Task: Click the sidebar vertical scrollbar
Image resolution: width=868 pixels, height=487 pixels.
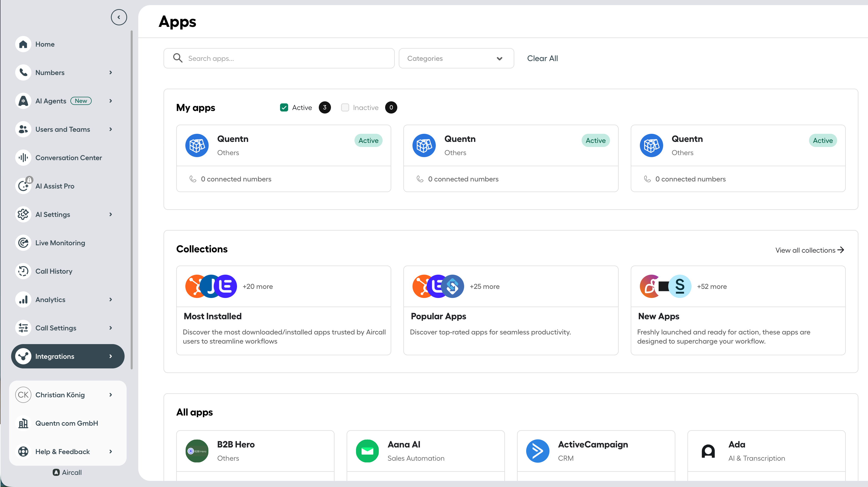Action: pos(131,200)
